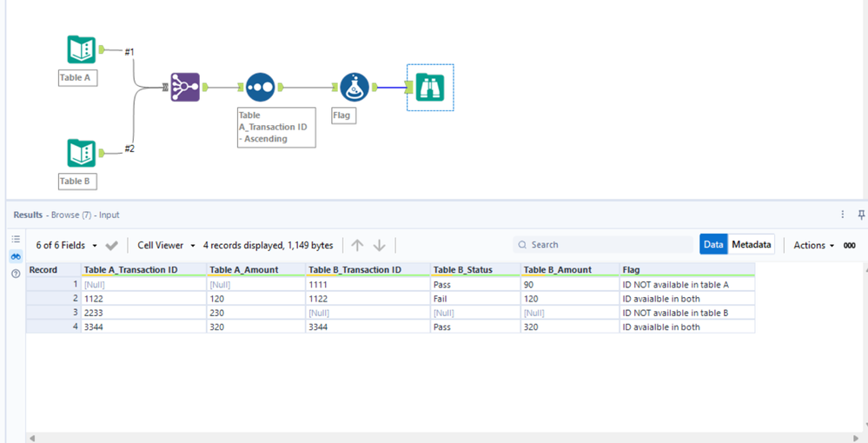The image size is (868, 443).
Task: Pin the Results panel
Action: [x=861, y=215]
